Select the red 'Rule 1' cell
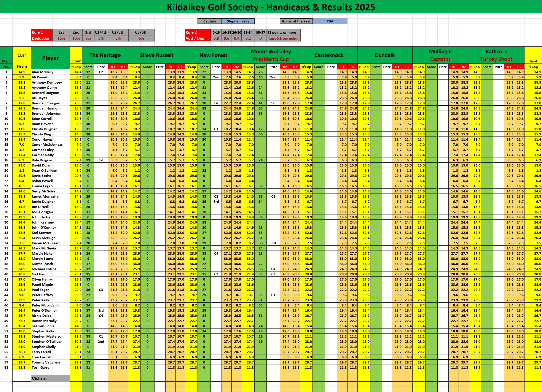 tap(41, 32)
